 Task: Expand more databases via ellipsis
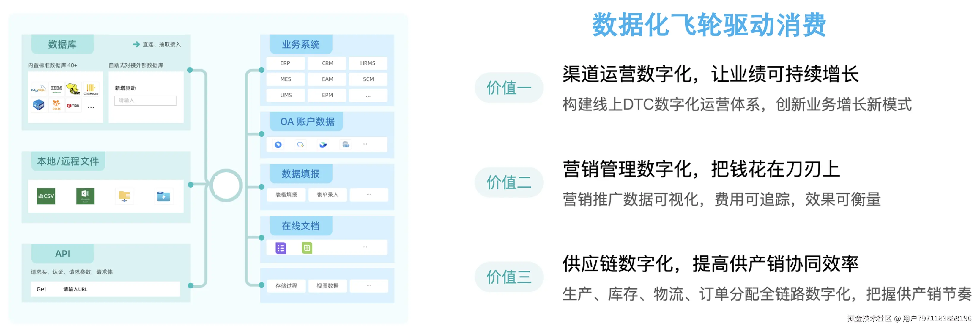point(91,107)
